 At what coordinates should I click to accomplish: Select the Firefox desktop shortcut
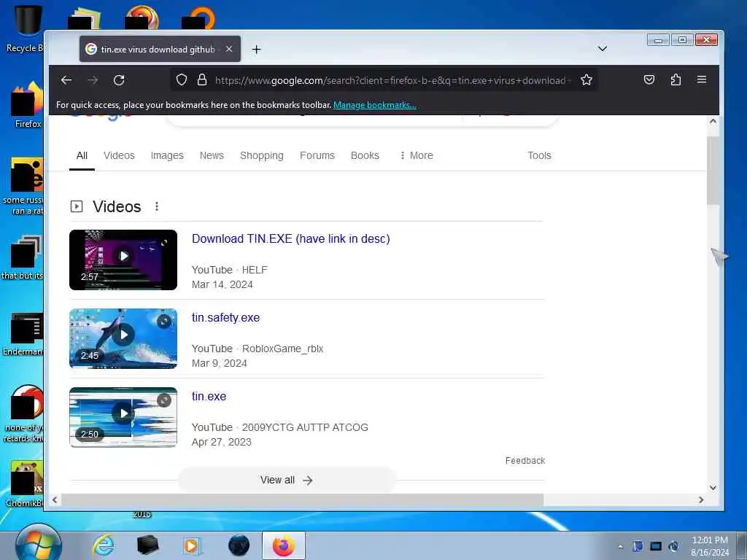pyautogui.click(x=27, y=105)
